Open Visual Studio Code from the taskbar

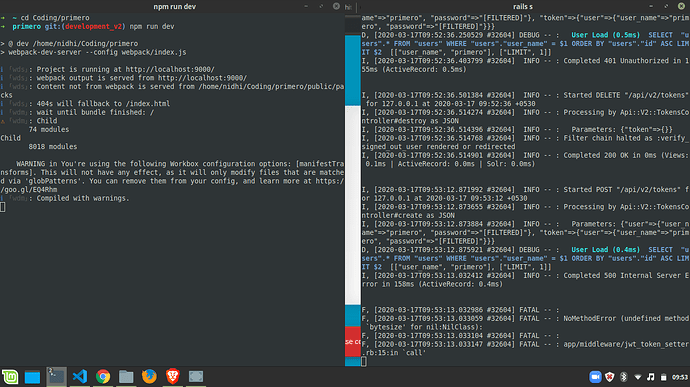pyautogui.click(x=80, y=376)
